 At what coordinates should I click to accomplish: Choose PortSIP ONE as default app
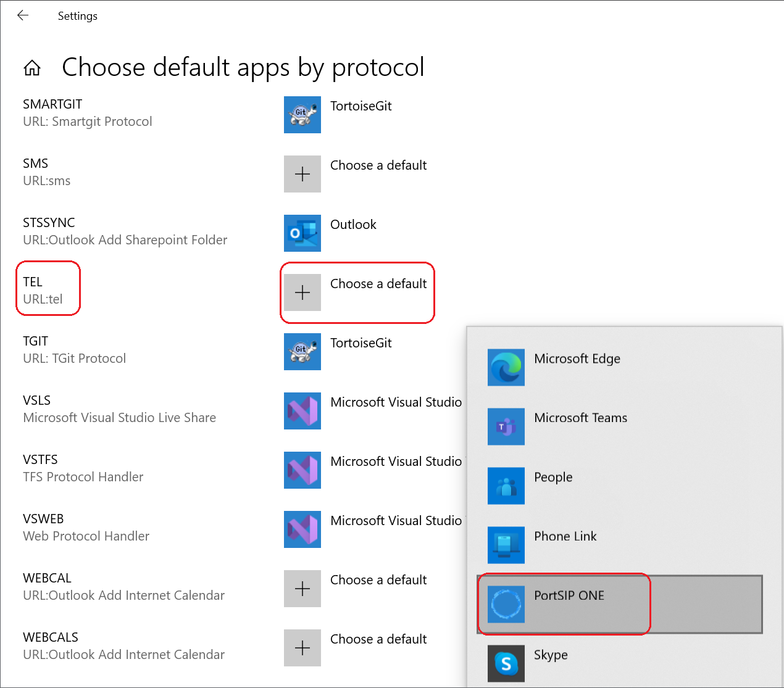[x=569, y=596]
